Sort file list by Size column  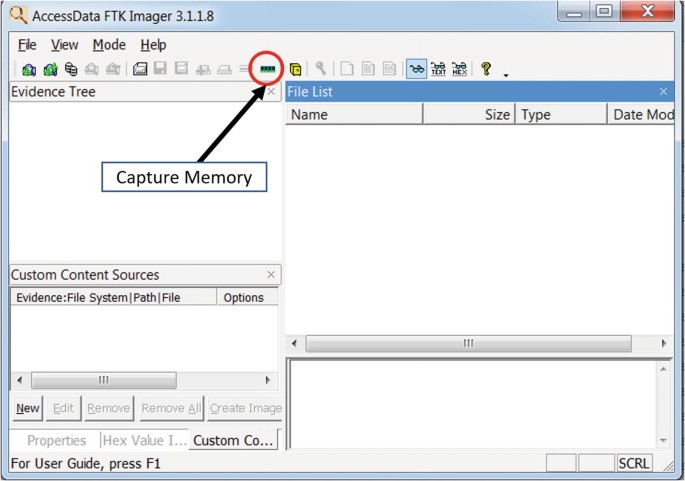[469, 114]
